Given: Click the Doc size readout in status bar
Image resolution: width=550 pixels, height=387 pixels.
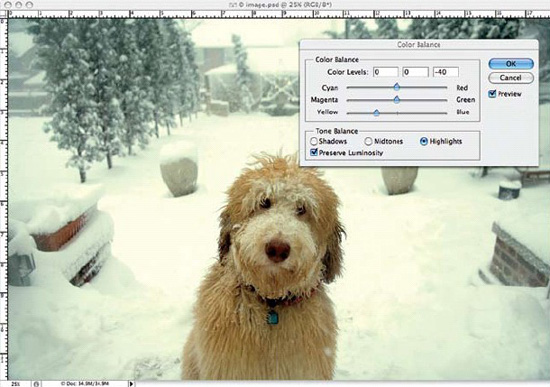Looking at the screenshot, I should pos(84,384).
